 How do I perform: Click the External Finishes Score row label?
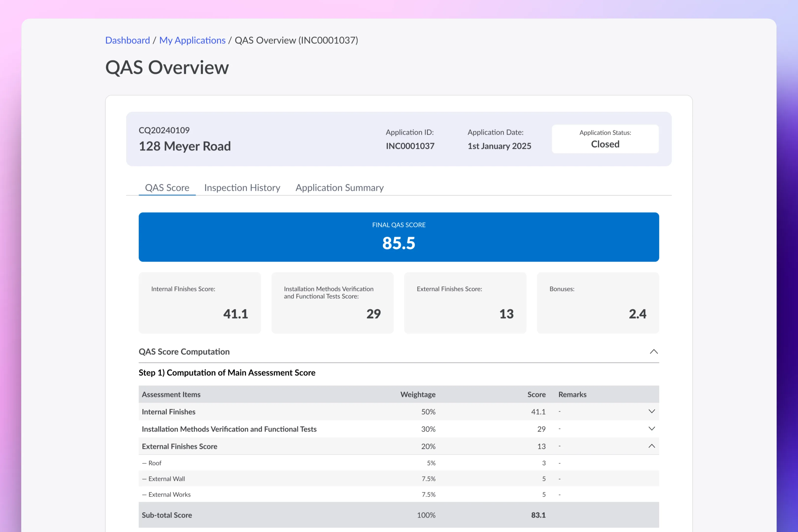click(179, 446)
